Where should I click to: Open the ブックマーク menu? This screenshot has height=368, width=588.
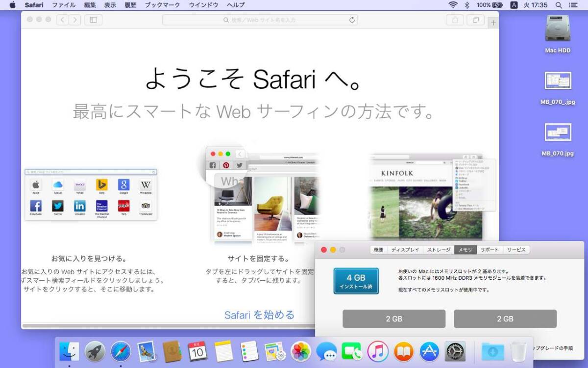(x=164, y=5)
